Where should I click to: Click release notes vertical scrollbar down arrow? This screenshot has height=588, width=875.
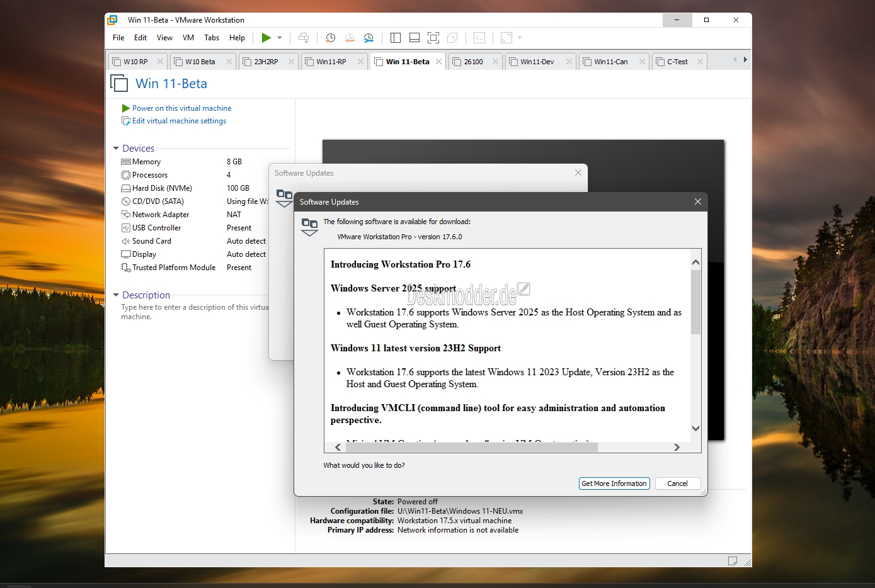(x=695, y=428)
